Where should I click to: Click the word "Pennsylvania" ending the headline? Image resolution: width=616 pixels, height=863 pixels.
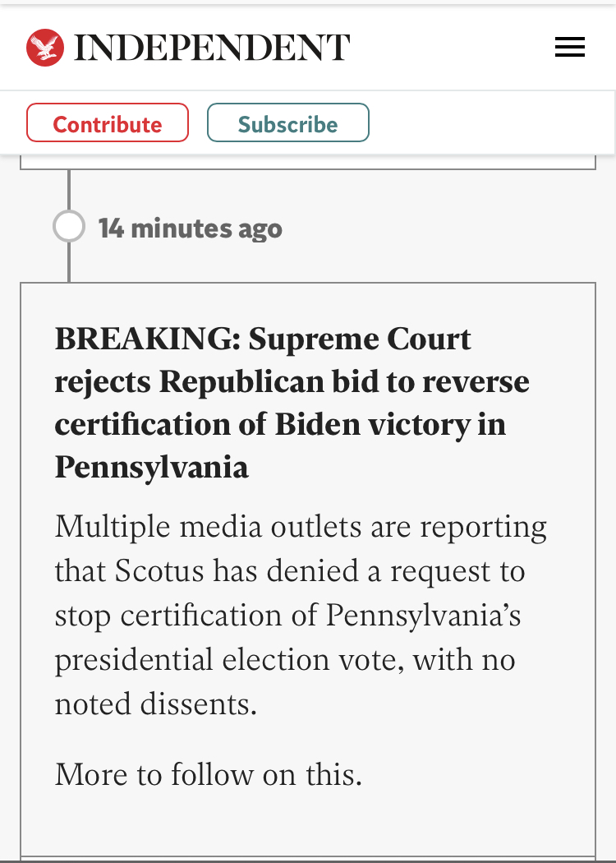(x=152, y=467)
